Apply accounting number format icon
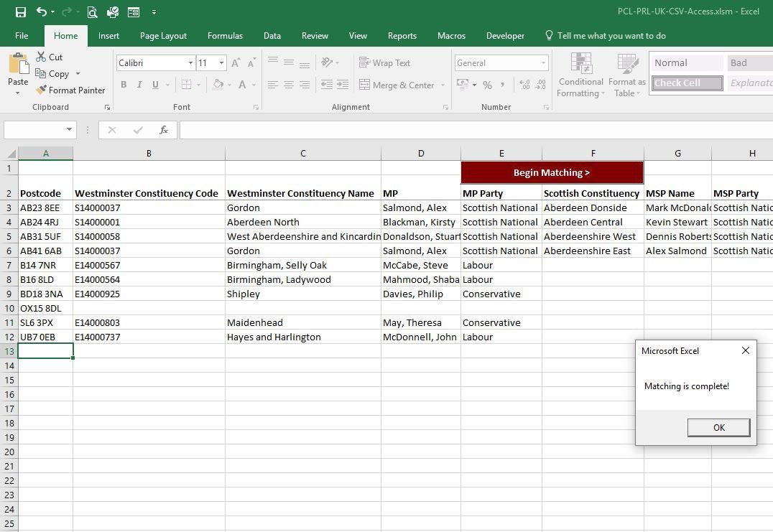 463,85
